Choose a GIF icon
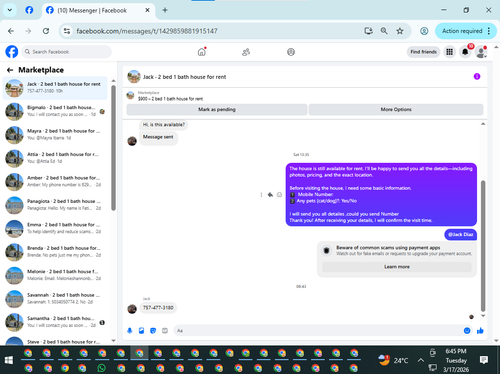This screenshot has height=374, width=500. [x=165, y=331]
